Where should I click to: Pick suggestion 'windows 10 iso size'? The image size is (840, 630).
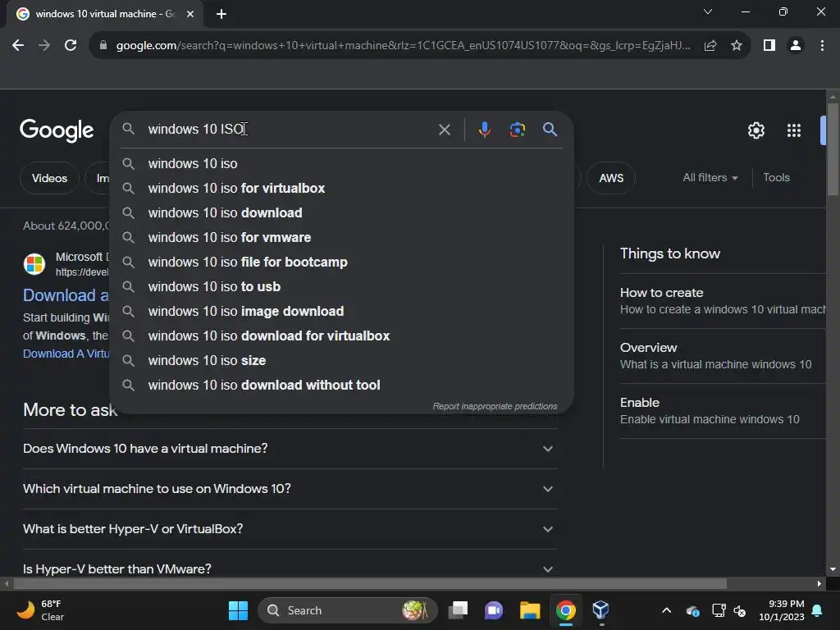click(341, 361)
